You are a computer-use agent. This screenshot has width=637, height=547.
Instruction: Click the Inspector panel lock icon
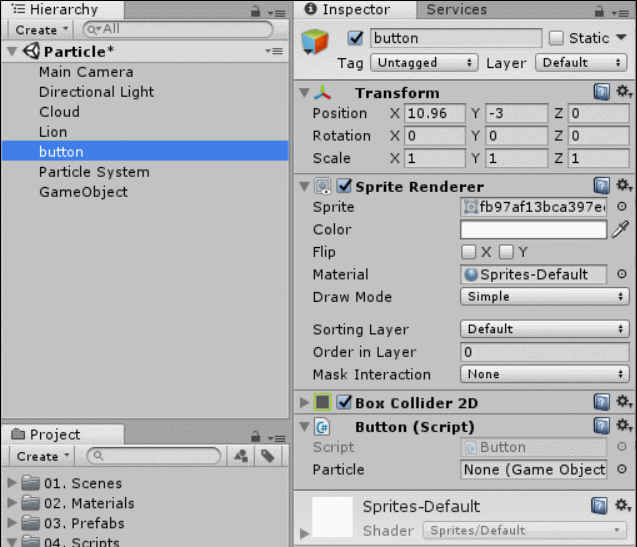[x=599, y=11]
